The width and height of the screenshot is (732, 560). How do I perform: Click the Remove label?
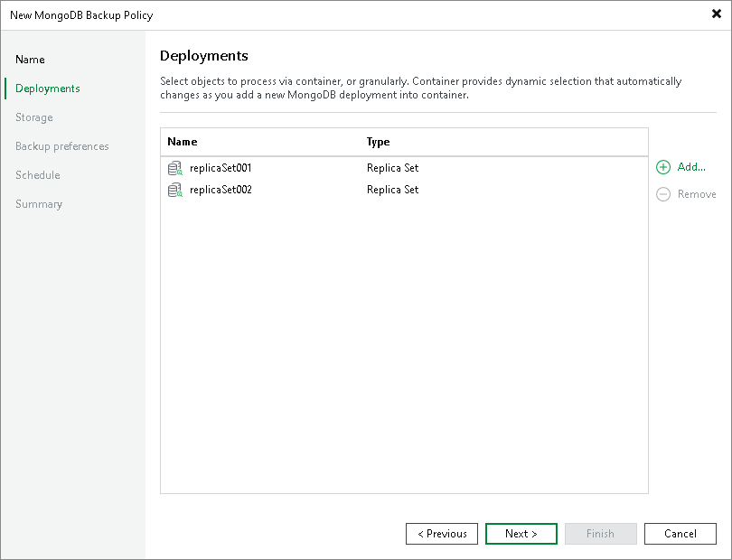point(697,194)
